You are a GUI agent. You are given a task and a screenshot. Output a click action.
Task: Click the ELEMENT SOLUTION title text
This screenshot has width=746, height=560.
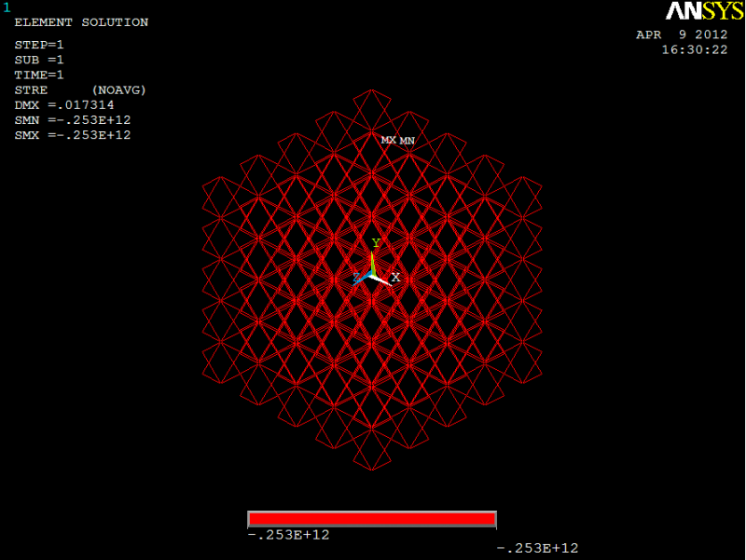(81, 22)
